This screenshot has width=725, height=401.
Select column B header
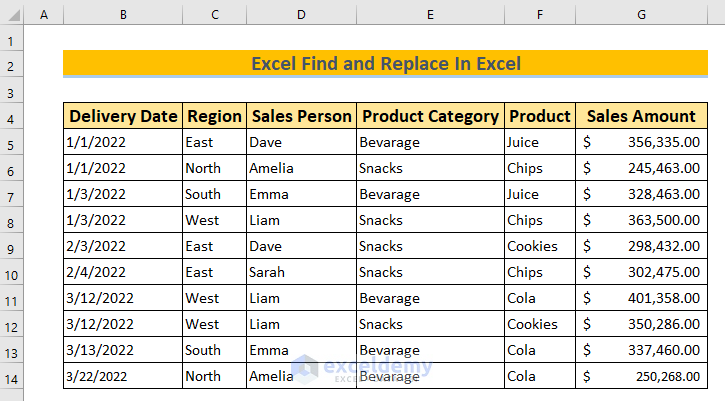[122, 13]
